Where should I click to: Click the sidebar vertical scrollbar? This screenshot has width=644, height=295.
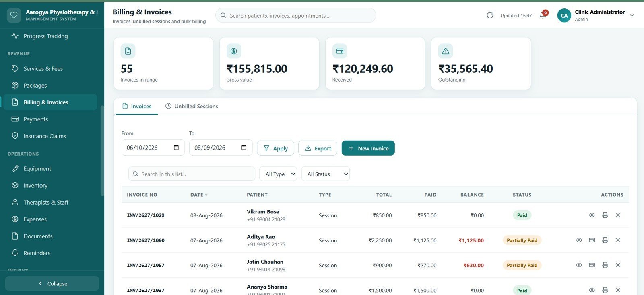[x=102, y=151]
